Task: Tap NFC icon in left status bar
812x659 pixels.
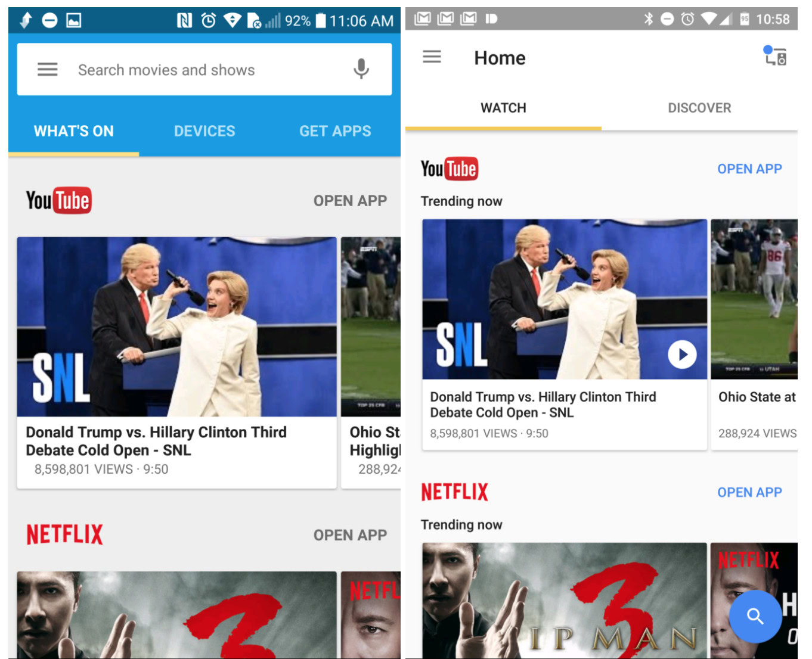Action: click(x=184, y=21)
